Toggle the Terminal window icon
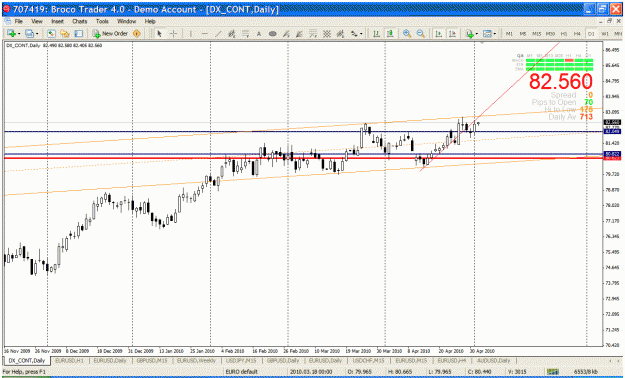The height and width of the screenshot is (378, 625). pyautogui.click(x=79, y=34)
